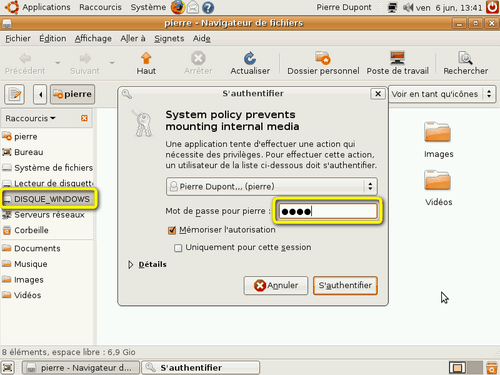Toggle the text location edit icon
This screenshot has height=375, width=500.
pyautogui.click(x=14, y=94)
